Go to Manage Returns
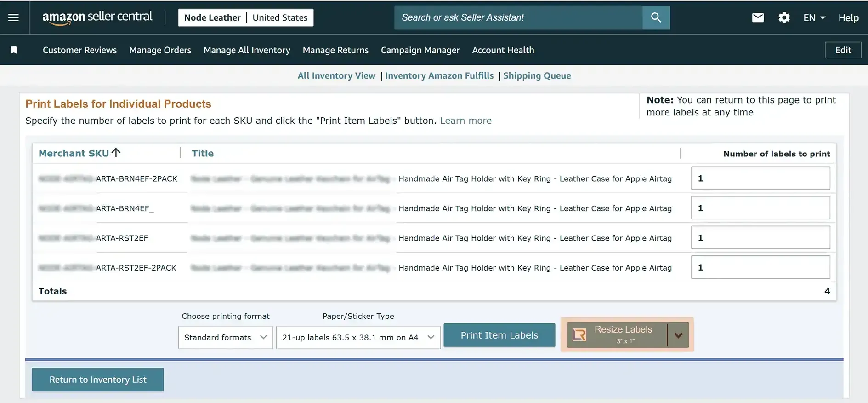Viewport: 868px width, 403px height. click(335, 50)
